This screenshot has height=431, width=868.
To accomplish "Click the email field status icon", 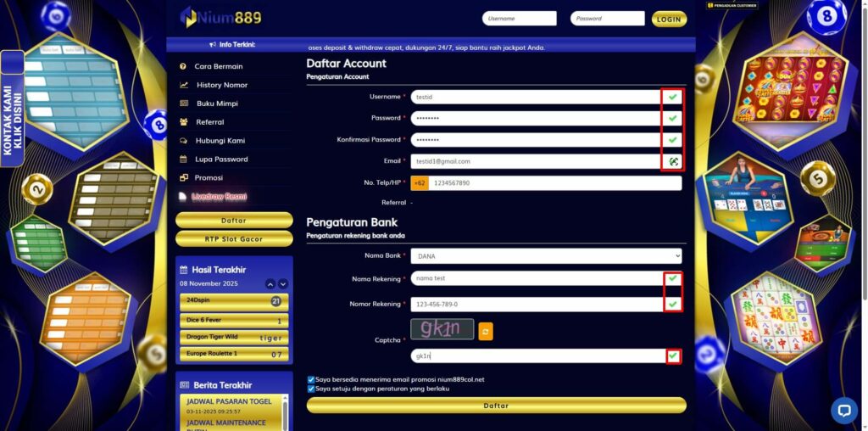I will 673,161.
